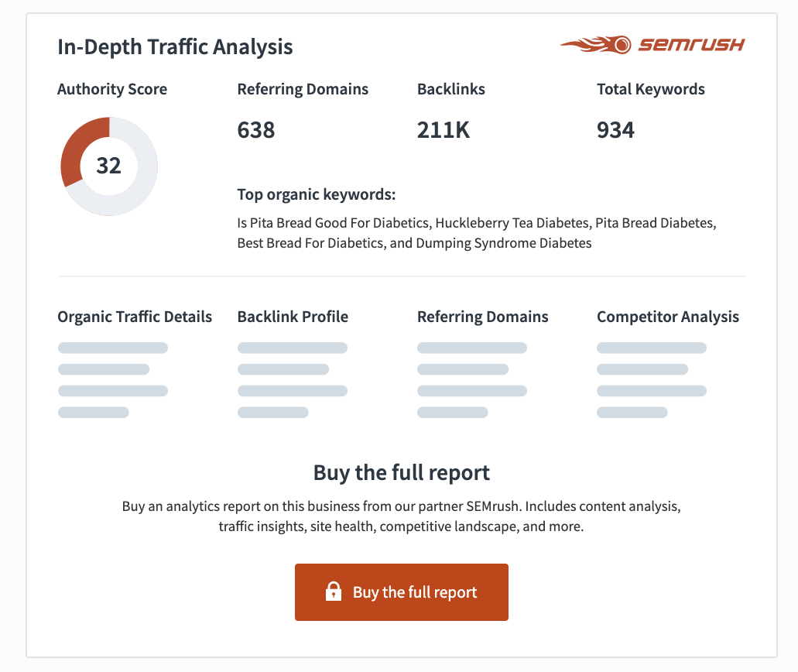Click the Competitor Analysis section heading
Image resolution: width=798 pixels, height=672 pixels.
point(668,317)
